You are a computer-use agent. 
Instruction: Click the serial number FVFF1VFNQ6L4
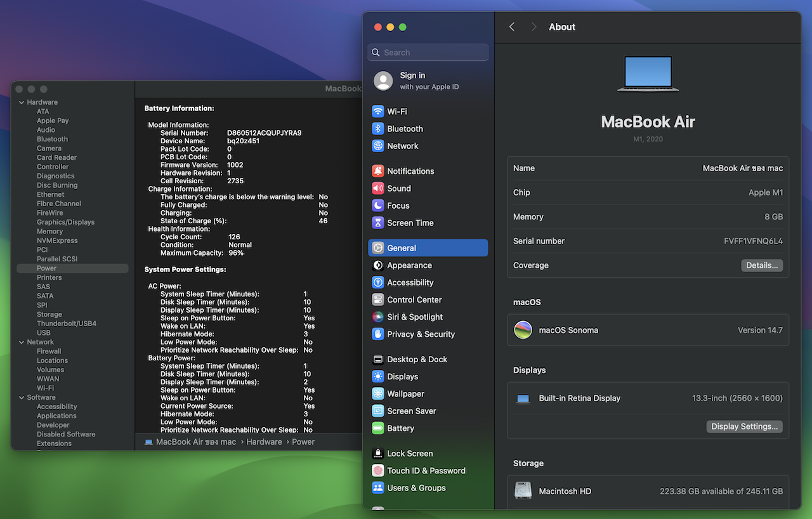[753, 241]
